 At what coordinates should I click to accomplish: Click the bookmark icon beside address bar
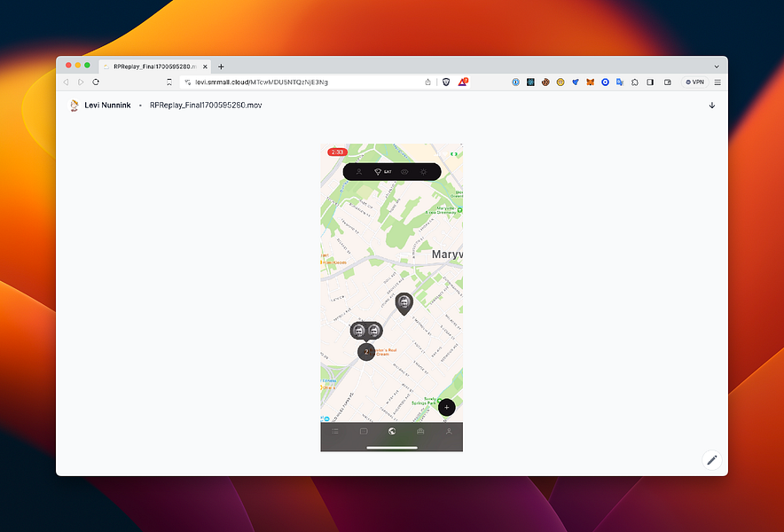tap(169, 82)
